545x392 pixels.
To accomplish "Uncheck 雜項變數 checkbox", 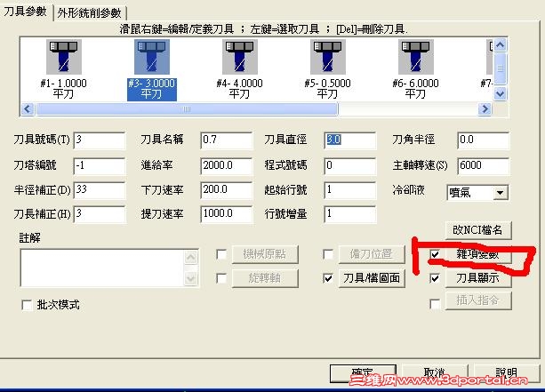I will [435, 254].
